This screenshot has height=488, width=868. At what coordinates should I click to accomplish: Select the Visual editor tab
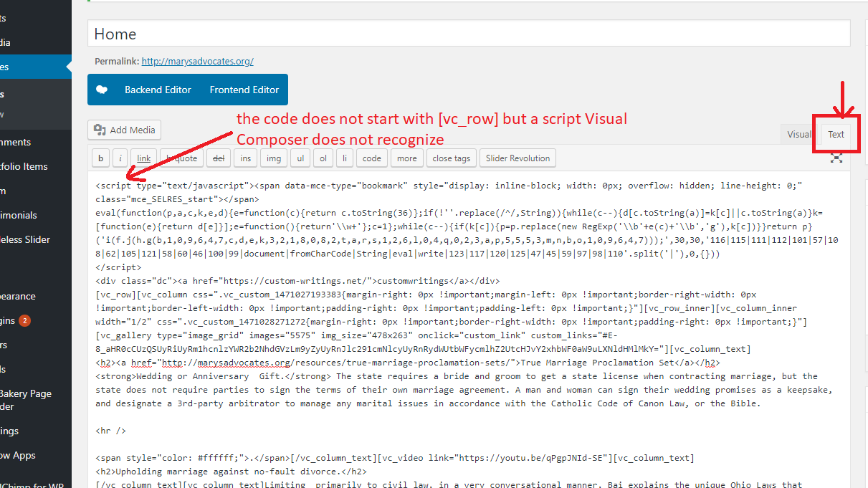[x=798, y=134]
